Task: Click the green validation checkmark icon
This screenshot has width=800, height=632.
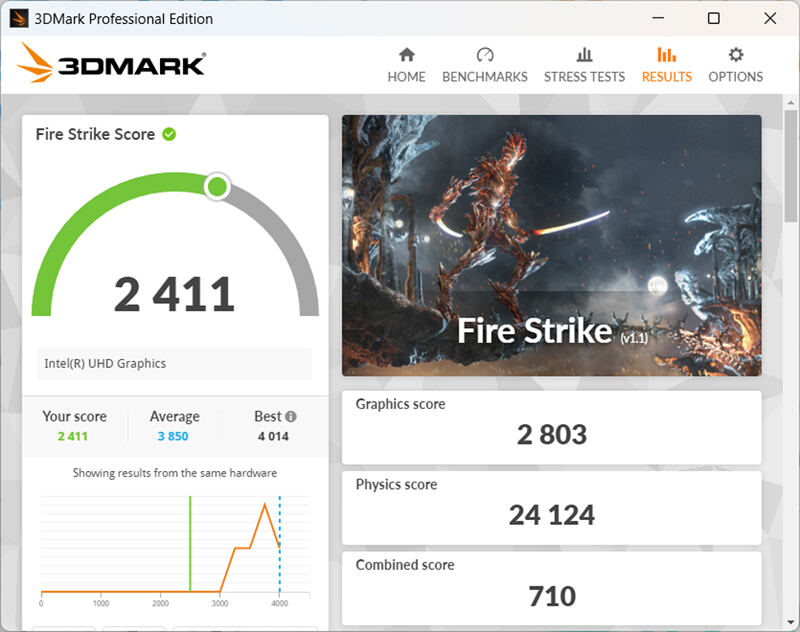Action: [x=169, y=134]
